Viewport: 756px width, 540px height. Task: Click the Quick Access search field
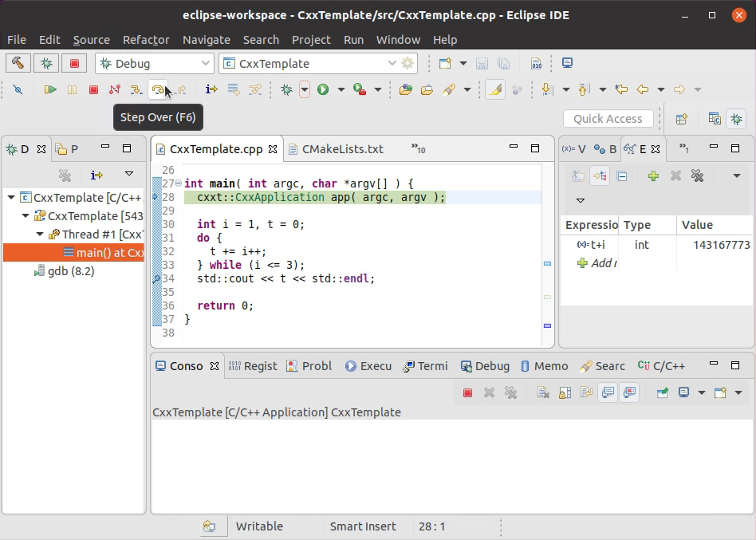[608, 118]
